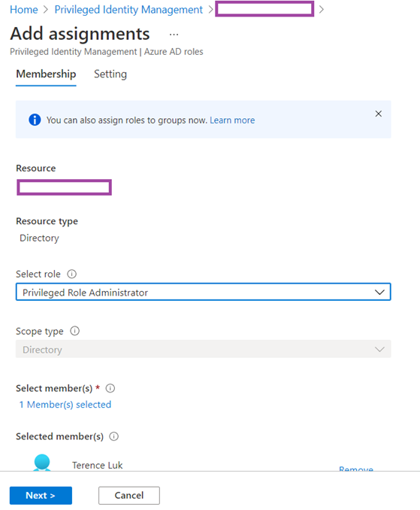Switch to the Setting tab
The height and width of the screenshot is (510, 420).
click(110, 74)
